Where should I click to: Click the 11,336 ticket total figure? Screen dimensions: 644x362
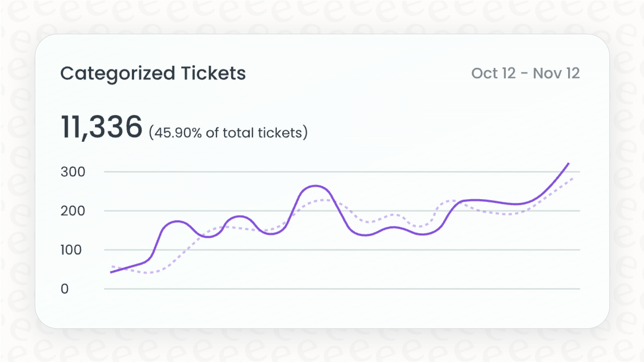coord(102,127)
